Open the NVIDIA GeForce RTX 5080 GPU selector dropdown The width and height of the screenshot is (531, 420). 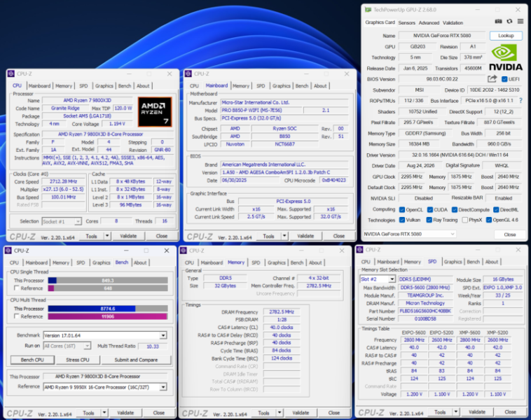(453, 234)
